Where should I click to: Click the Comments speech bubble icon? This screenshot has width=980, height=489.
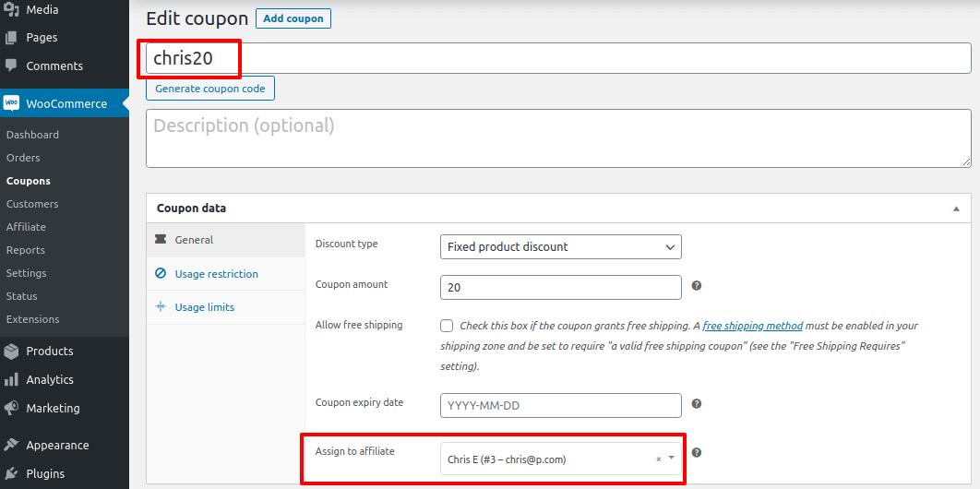[11, 65]
